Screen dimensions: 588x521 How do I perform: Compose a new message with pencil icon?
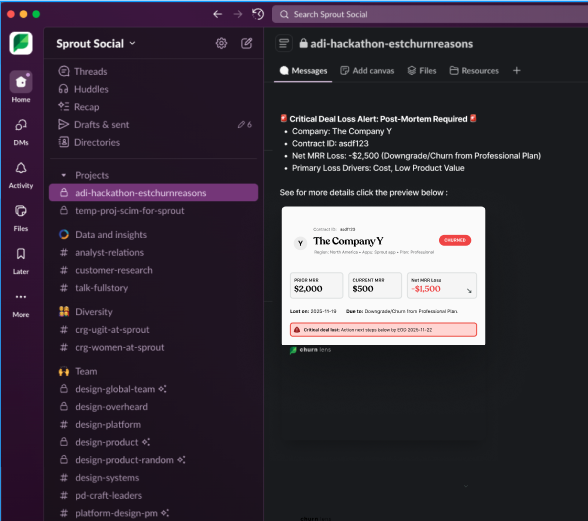246,44
